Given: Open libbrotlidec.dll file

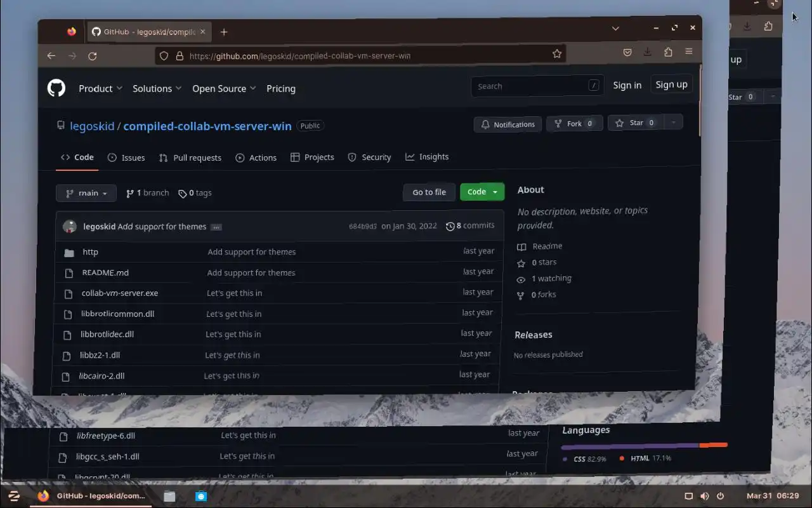Looking at the screenshot, I should (x=107, y=334).
